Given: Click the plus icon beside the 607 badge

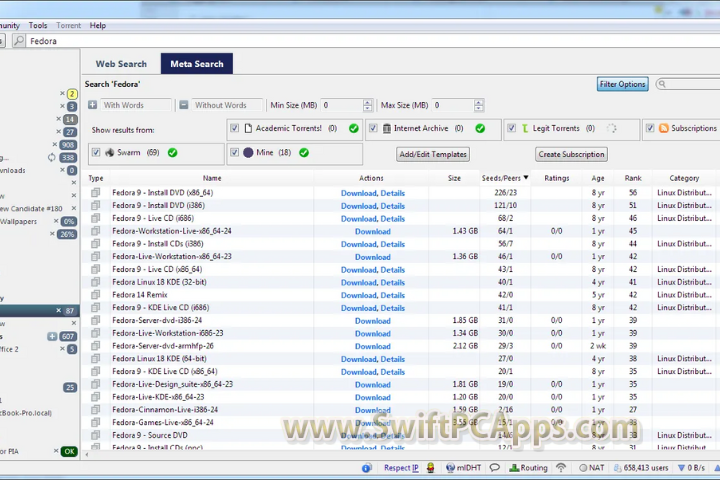Looking at the screenshot, I should 52,336.
